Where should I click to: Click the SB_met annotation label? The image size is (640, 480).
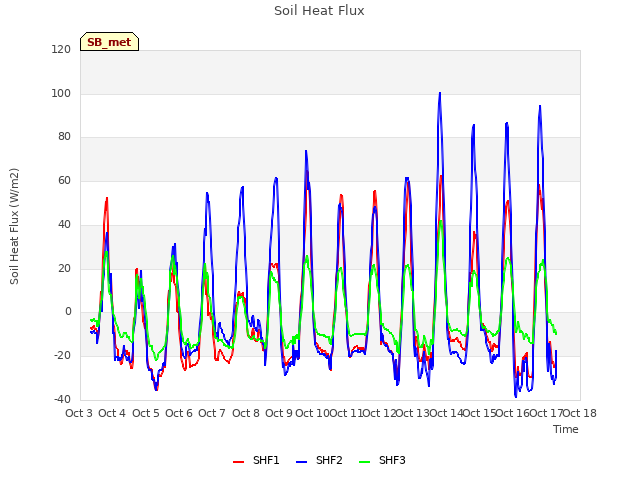(109, 42)
